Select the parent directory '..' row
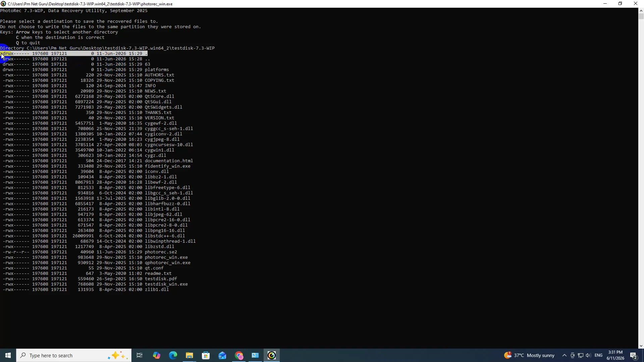 (76, 59)
